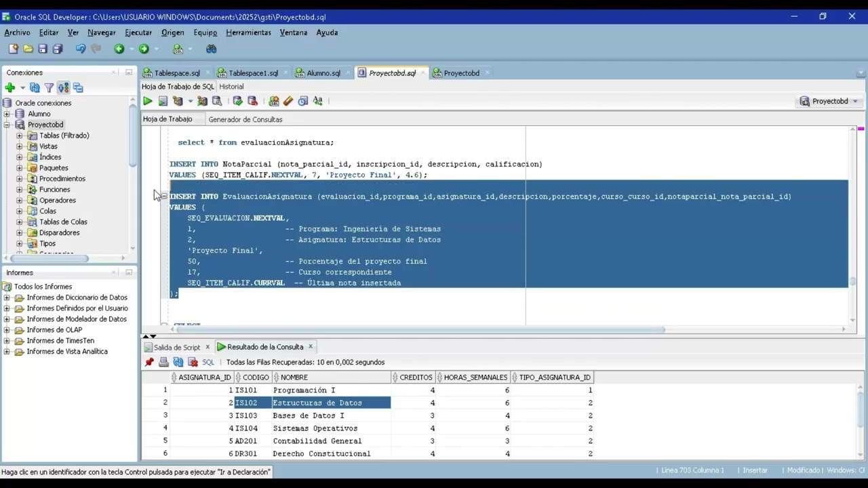
Task: Click the Explain Plan icon
Action: pyautogui.click(x=178, y=101)
